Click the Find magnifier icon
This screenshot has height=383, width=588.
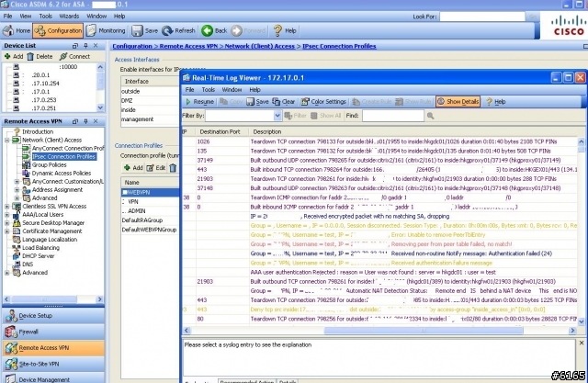[431, 116]
